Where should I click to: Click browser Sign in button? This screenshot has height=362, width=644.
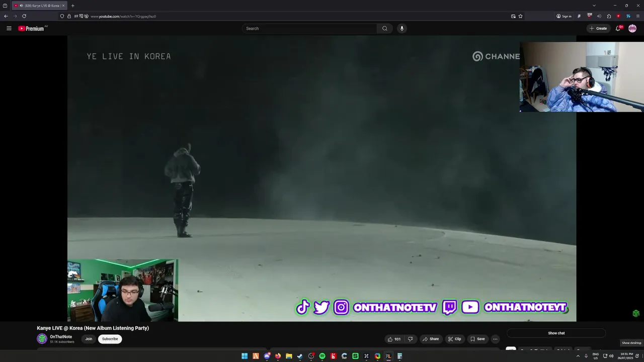coord(563,16)
